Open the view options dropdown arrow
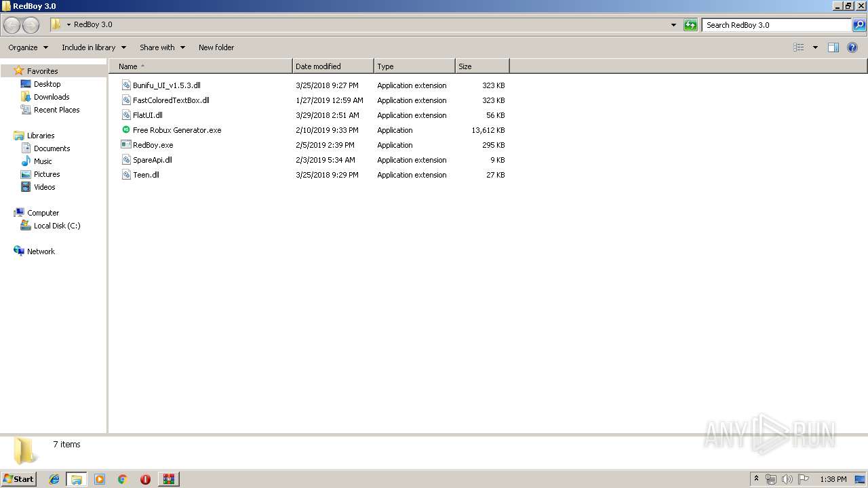Image resolution: width=868 pixels, height=488 pixels. pyautogui.click(x=815, y=47)
